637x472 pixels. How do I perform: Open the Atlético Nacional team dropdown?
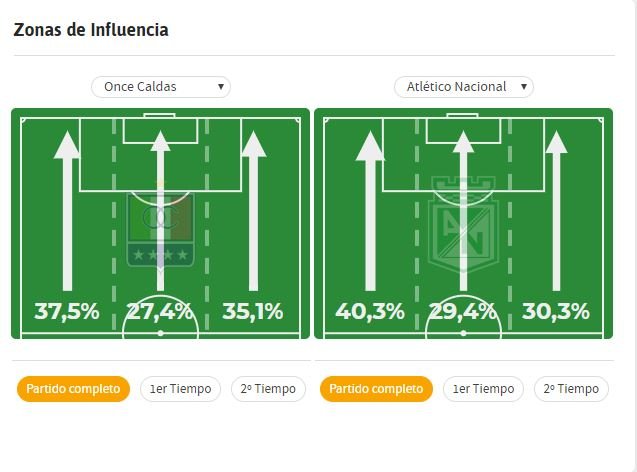coord(464,87)
